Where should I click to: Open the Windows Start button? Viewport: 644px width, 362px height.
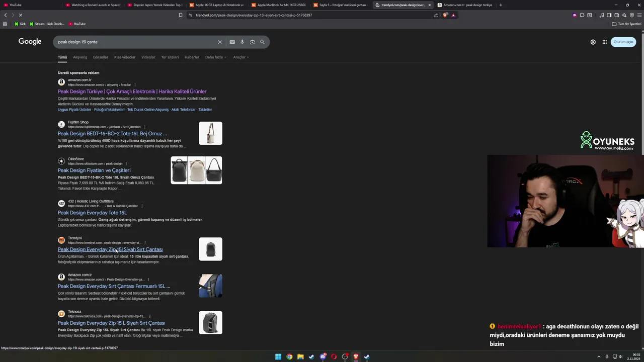coord(278,357)
